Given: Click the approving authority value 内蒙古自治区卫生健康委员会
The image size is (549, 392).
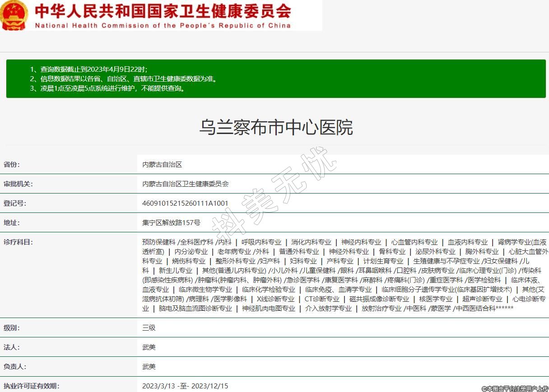Looking at the screenshot, I should click(x=186, y=184).
